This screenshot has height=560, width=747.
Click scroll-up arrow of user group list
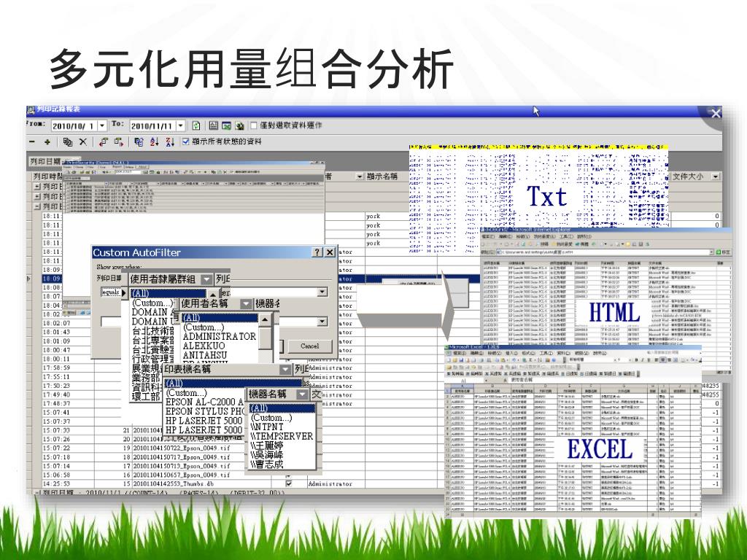click(213, 295)
